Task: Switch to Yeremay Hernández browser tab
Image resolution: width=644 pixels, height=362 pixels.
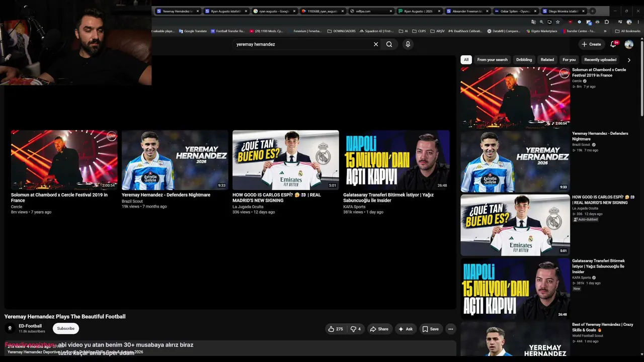Action: 177,11
